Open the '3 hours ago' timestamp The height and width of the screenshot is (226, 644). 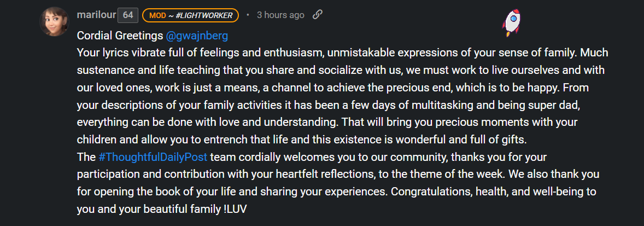click(280, 15)
